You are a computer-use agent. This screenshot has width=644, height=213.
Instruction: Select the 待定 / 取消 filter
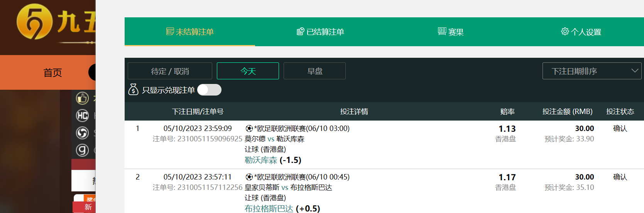pyautogui.click(x=170, y=71)
